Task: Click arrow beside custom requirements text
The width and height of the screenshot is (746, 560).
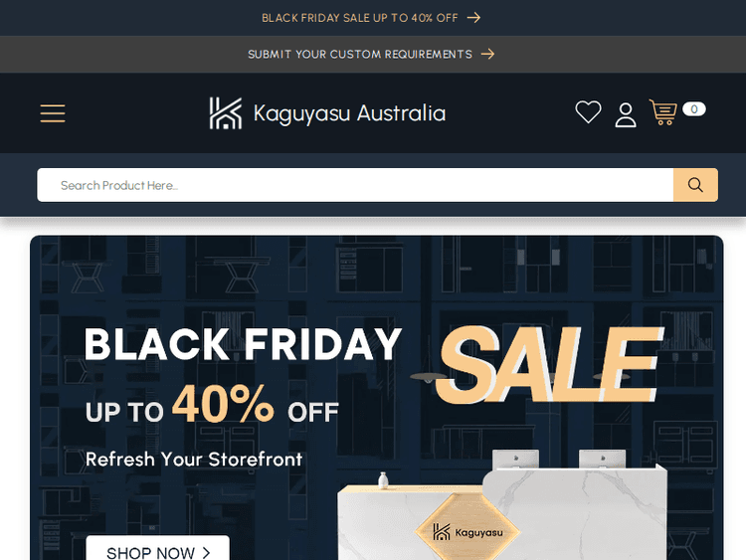Action: 487,54
